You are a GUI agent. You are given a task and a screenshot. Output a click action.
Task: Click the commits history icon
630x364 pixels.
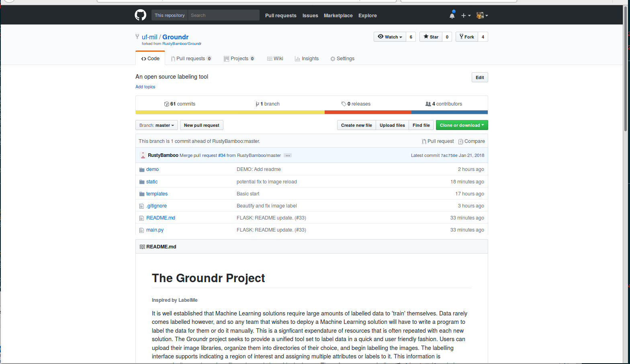167,104
